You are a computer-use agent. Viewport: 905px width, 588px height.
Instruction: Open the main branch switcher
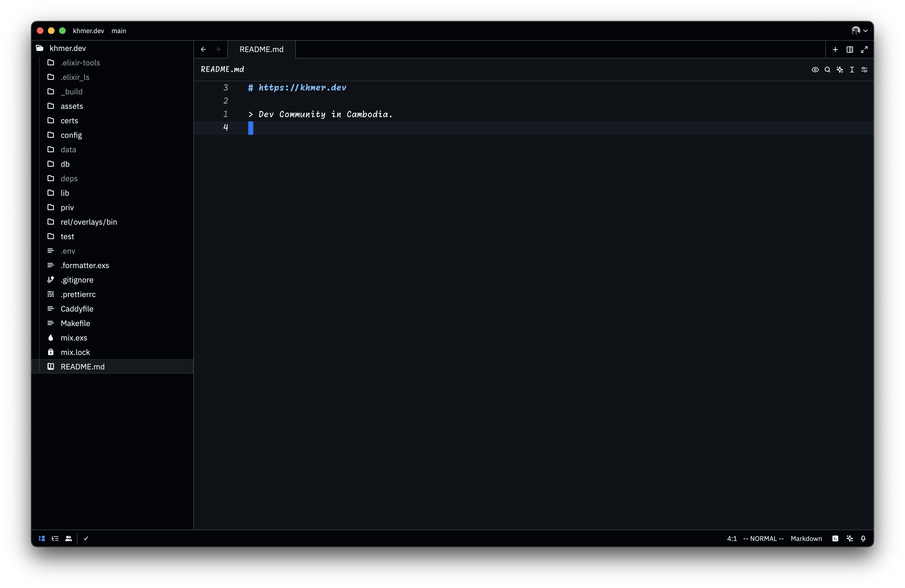point(119,31)
